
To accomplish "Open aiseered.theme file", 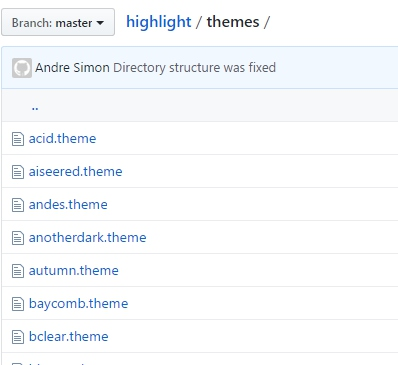I will (75, 171).
